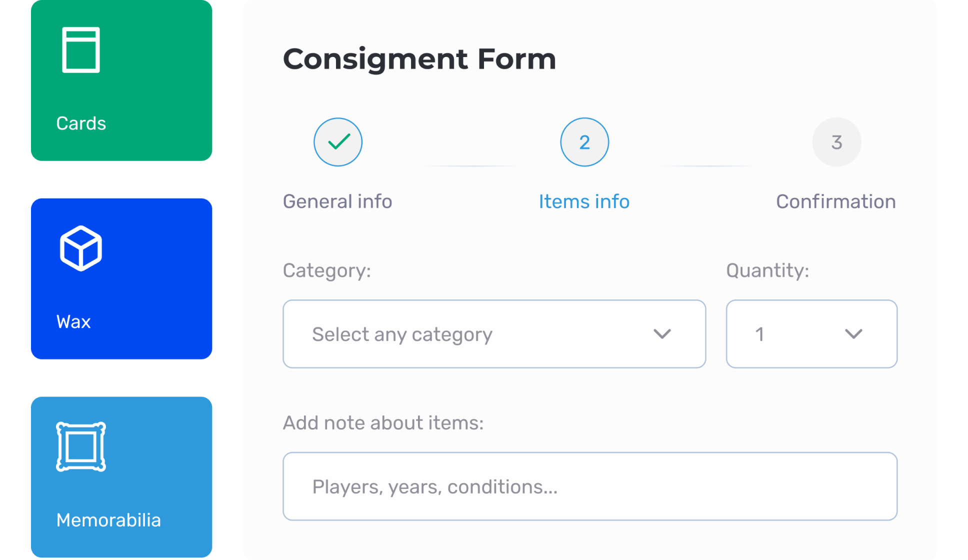Click the Wax cube icon

point(81,248)
